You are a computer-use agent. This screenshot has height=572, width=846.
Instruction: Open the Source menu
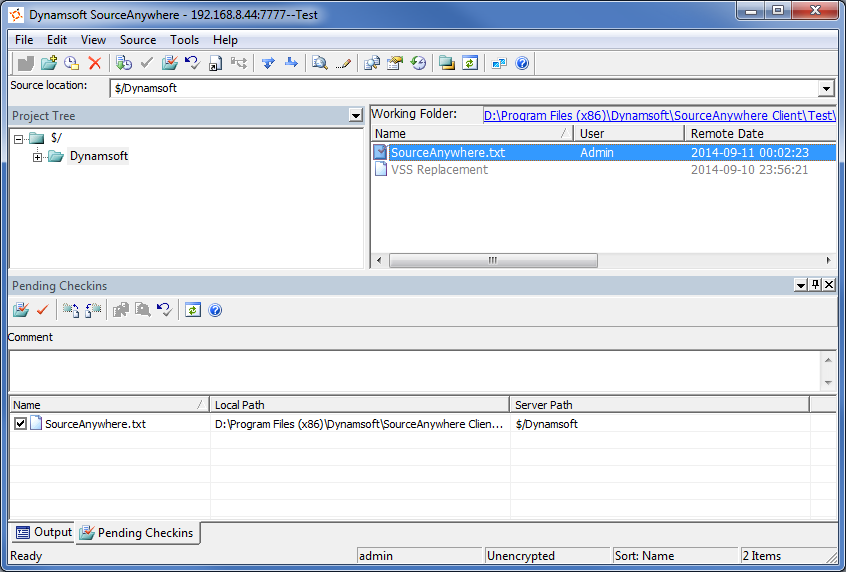pyautogui.click(x=137, y=40)
